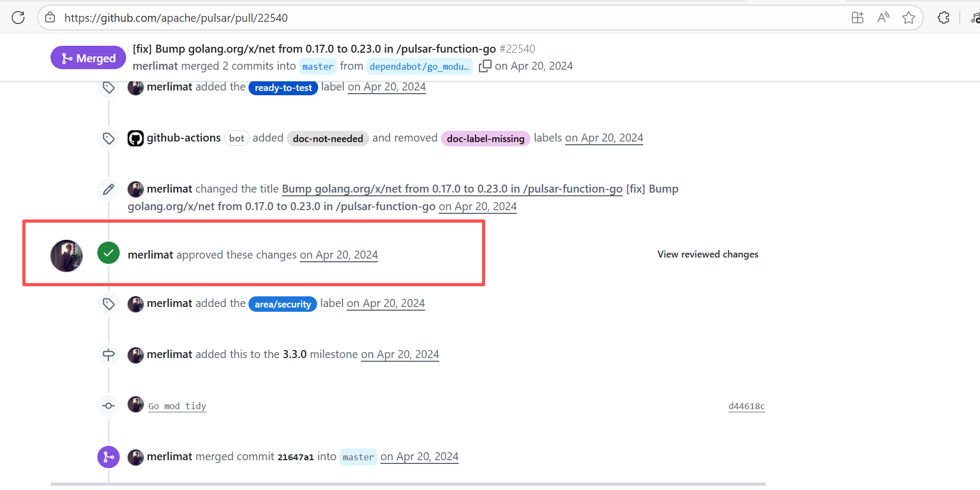Click the purple merged commit icon
Image resolution: width=980 pixels, height=490 pixels.
pos(109,457)
